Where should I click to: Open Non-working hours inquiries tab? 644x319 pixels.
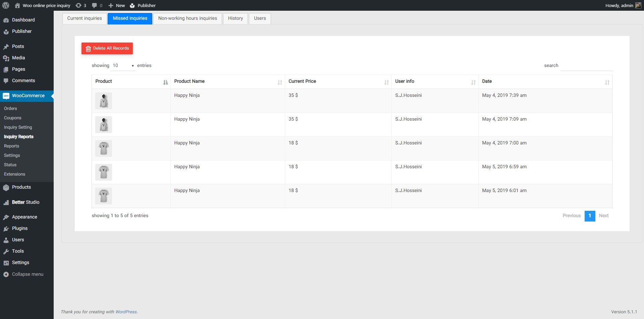coord(187,18)
